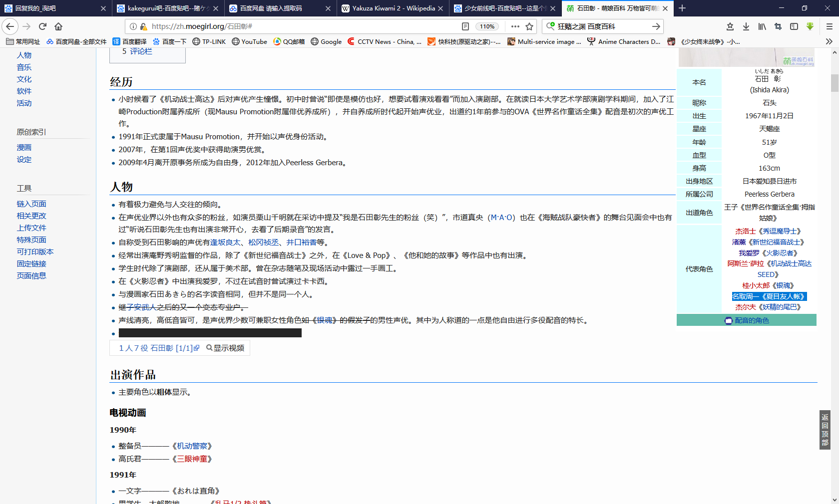This screenshot has height=504, width=839.
Task: Open a new browser tab
Action: [682, 8]
